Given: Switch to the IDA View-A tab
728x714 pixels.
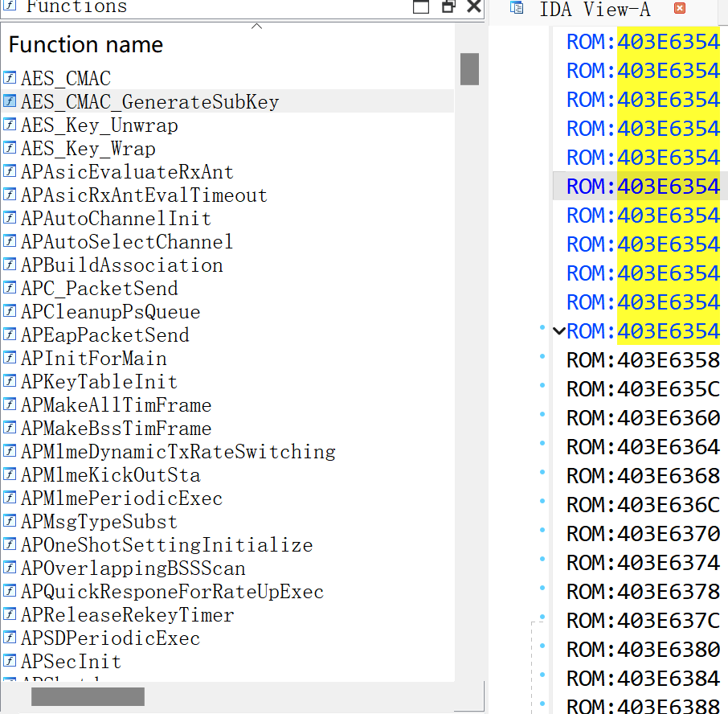Looking at the screenshot, I should tap(595, 10).
